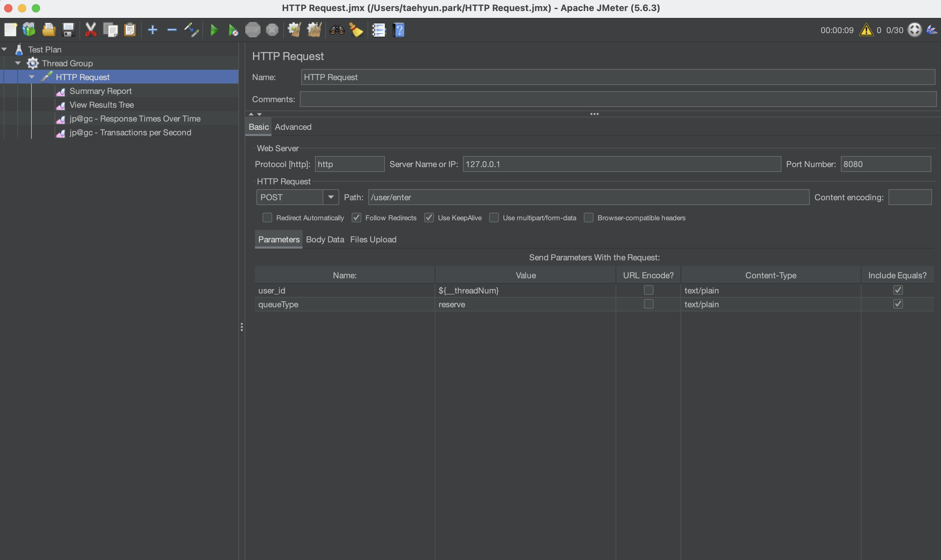This screenshot has height=560, width=941.
Task: Paste from clipboard using toolbar icon
Action: point(130,30)
